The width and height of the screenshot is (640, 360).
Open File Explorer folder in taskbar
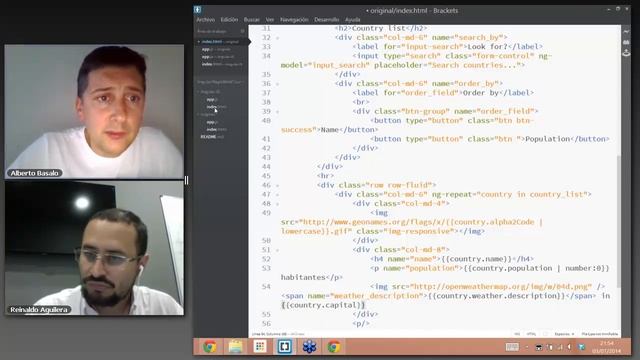(x=235, y=347)
